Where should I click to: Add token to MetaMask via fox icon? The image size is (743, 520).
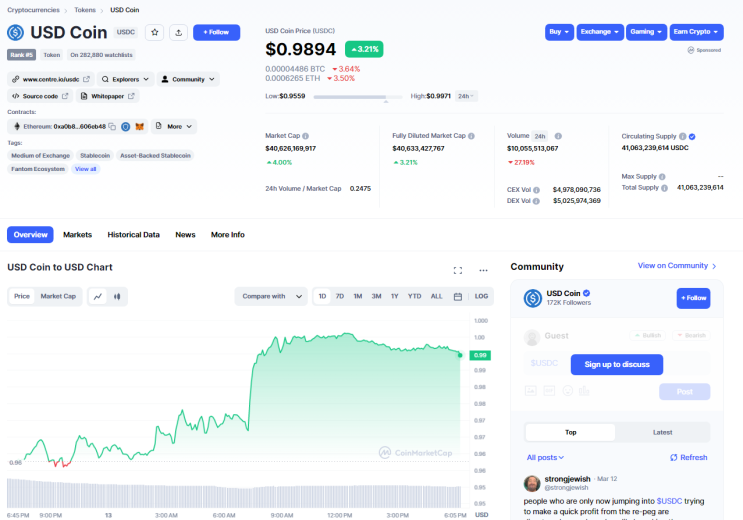(x=139, y=127)
